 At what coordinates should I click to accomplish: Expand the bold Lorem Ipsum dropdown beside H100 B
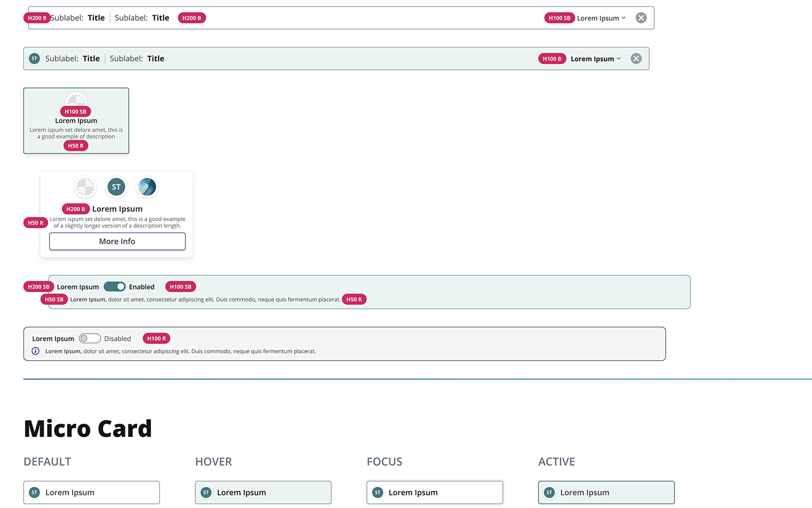(595, 59)
